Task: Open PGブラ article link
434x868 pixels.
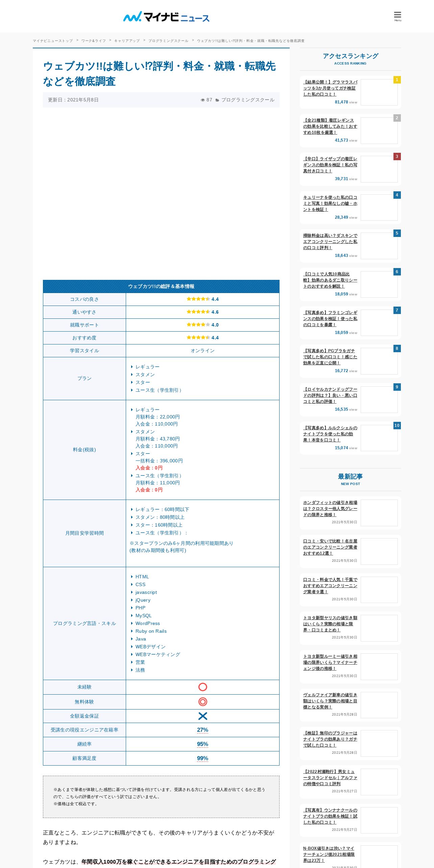Action: (x=330, y=357)
